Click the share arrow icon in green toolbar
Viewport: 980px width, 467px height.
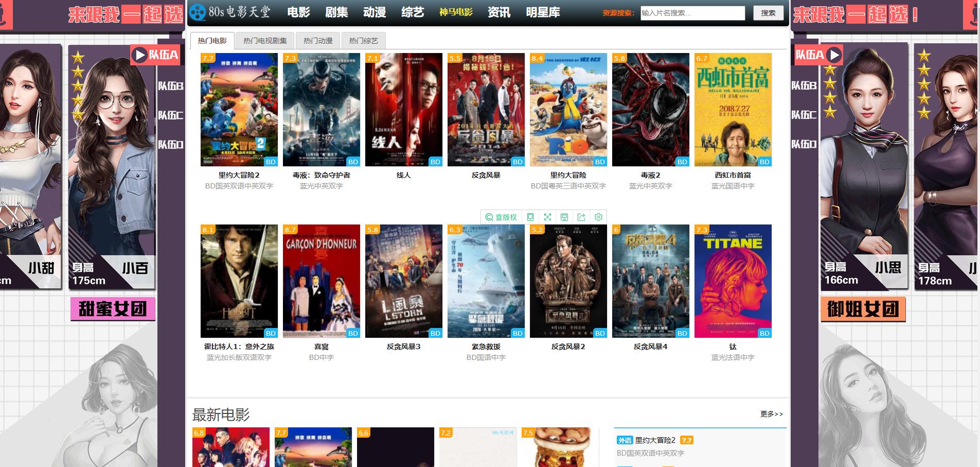point(581,217)
